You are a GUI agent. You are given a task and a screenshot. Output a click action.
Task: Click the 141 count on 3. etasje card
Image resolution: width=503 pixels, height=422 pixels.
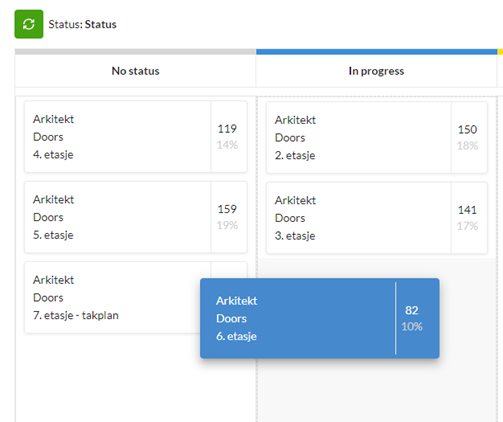467,210
